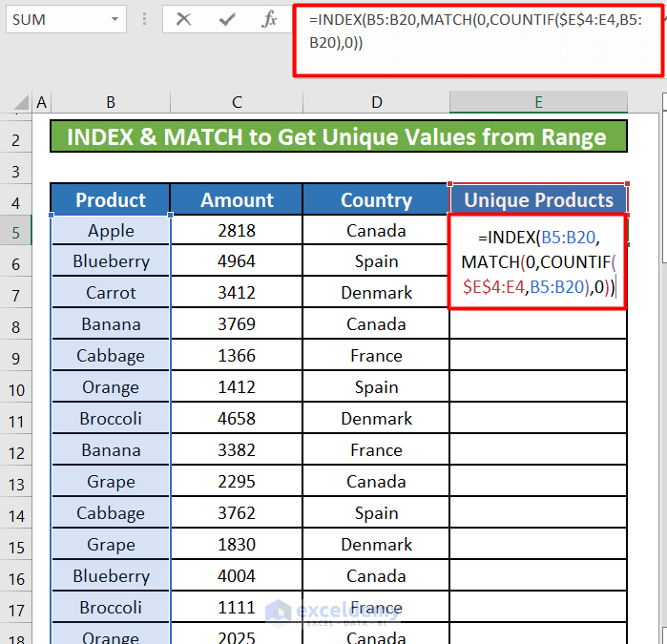Screen dimensions: 667x644
Task: Select the row 9 header
Action: pyautogui.click(x=16, y=356)
